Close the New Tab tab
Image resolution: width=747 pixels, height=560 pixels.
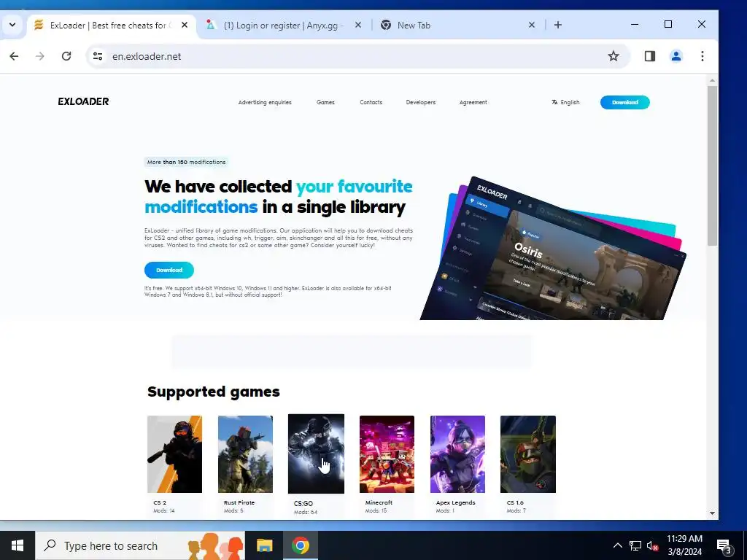pos(532,25)
